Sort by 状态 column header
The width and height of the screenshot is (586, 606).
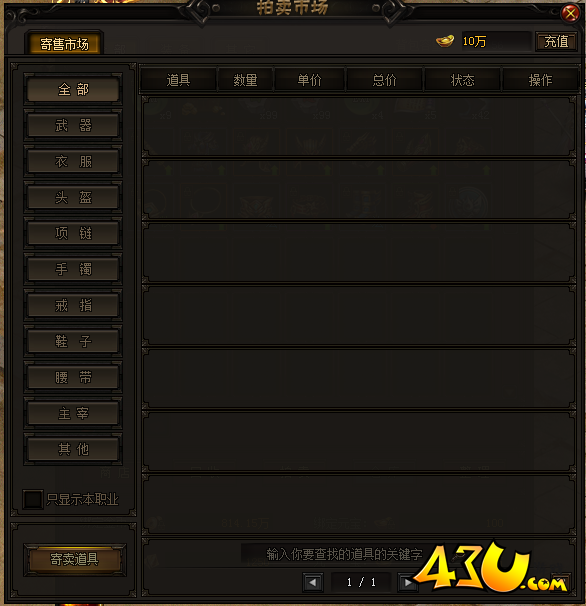point(462,80)
